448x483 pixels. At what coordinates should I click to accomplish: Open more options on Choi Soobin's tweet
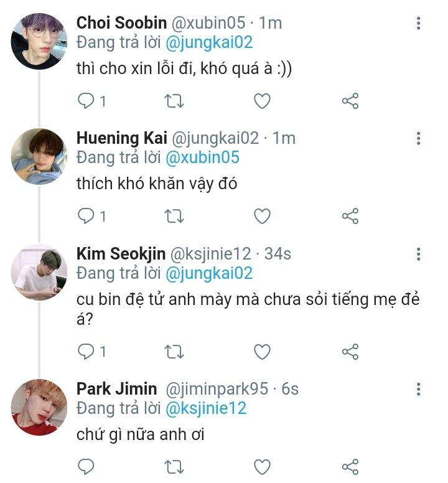pyautogui.click(x=418, y=24)
